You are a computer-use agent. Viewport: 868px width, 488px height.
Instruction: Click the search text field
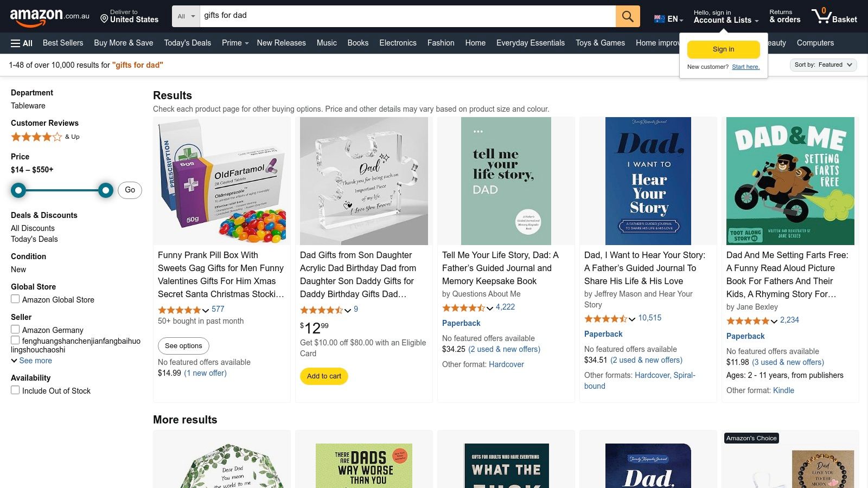click(x=407, y=16)
